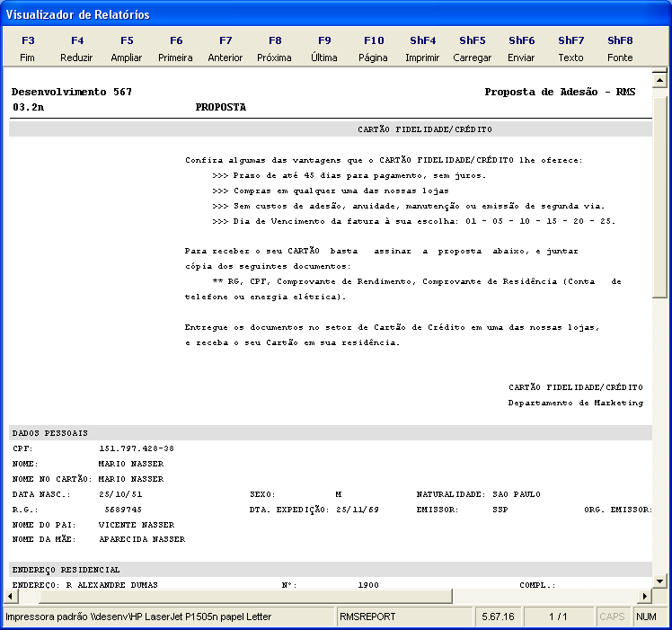Click EMISSOR value 'SSP'
Viewport: 672px width, 630px height.
(x=500, y=510)
